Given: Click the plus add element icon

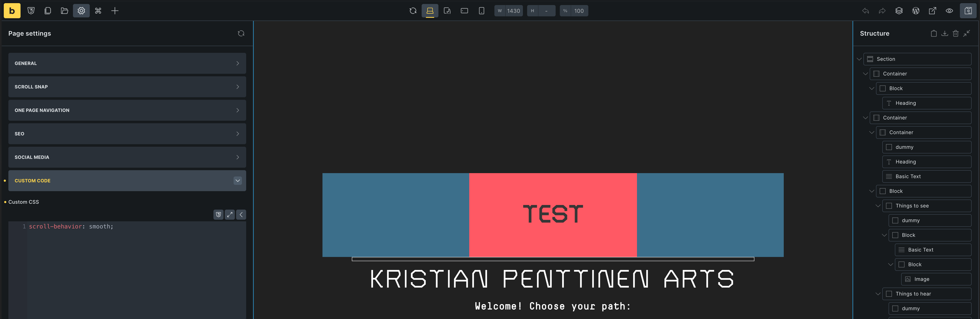Looking at the screenshot, I should 115,11.
